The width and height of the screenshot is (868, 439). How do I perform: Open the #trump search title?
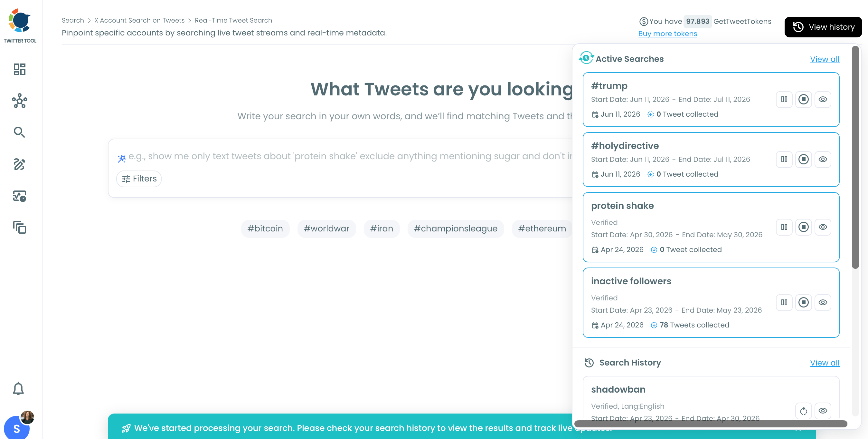(x=609, y=86)
